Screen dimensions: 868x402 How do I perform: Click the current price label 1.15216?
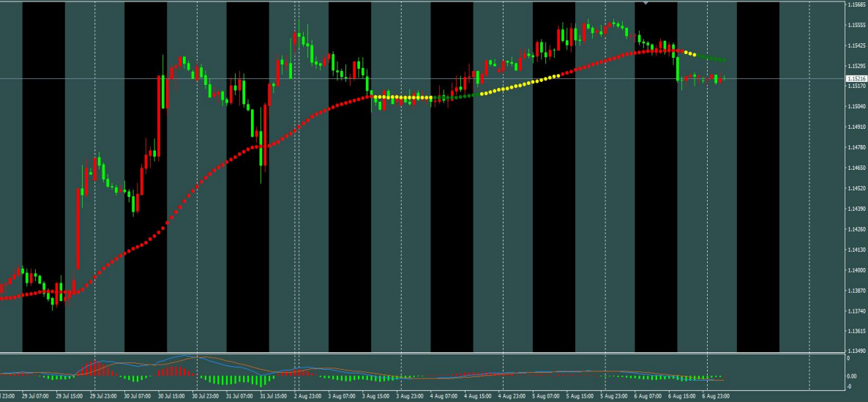click(856, 78)
